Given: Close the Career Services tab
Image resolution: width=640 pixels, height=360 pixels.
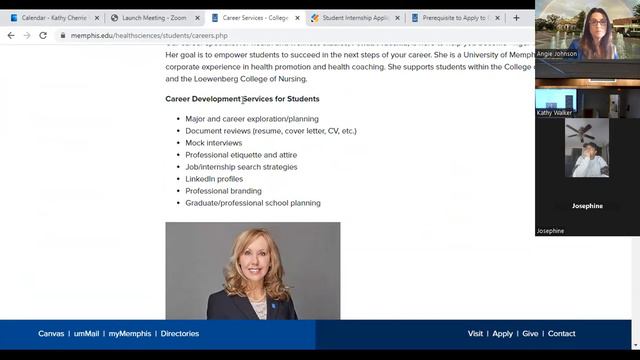Looking at the screenshot, I should pyautogui.click(x=298, y=18).
